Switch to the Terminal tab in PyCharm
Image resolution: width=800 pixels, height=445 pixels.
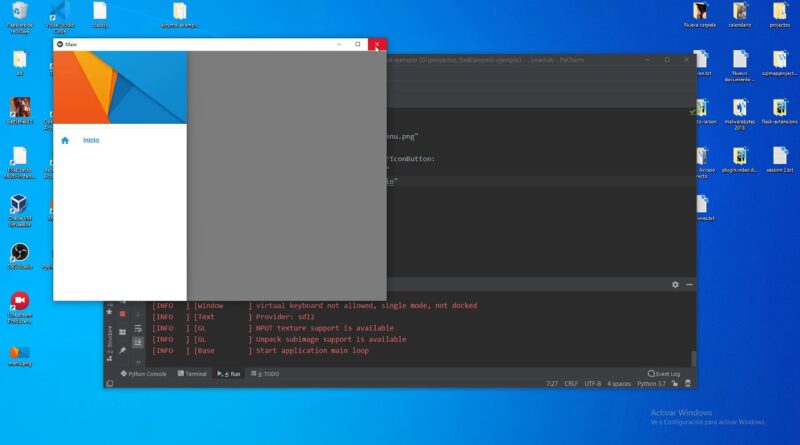point(192,374)
